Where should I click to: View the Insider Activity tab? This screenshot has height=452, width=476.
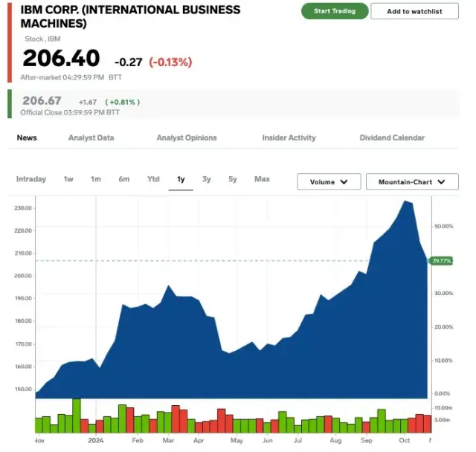(289, 138)
